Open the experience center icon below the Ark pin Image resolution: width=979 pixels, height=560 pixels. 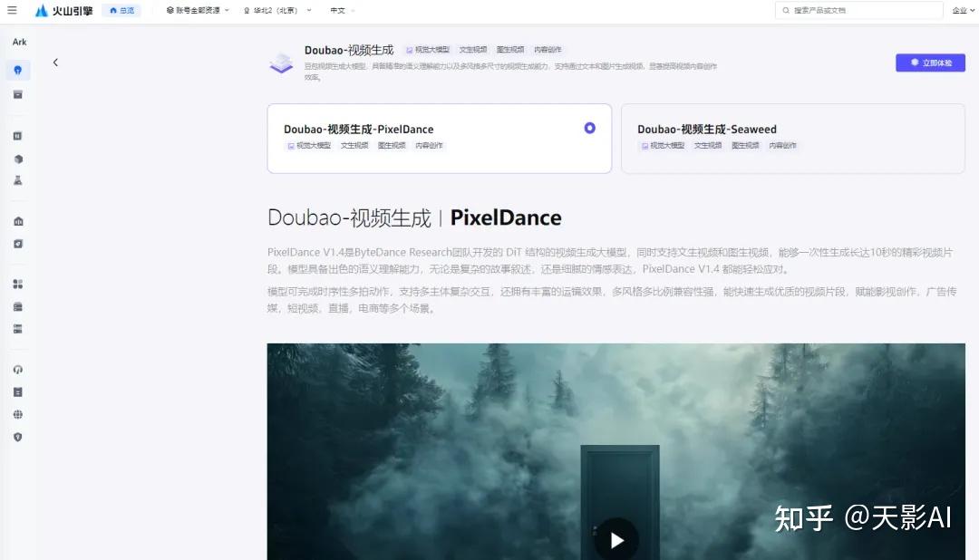pyautogui.click(x=18, y=94)
